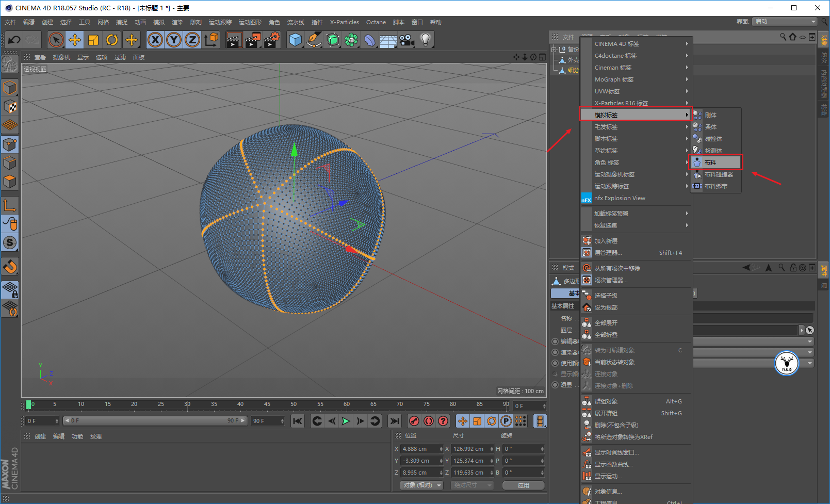
Task: Open the 过滤 viewport menu
Action: (x=120, y=57)
